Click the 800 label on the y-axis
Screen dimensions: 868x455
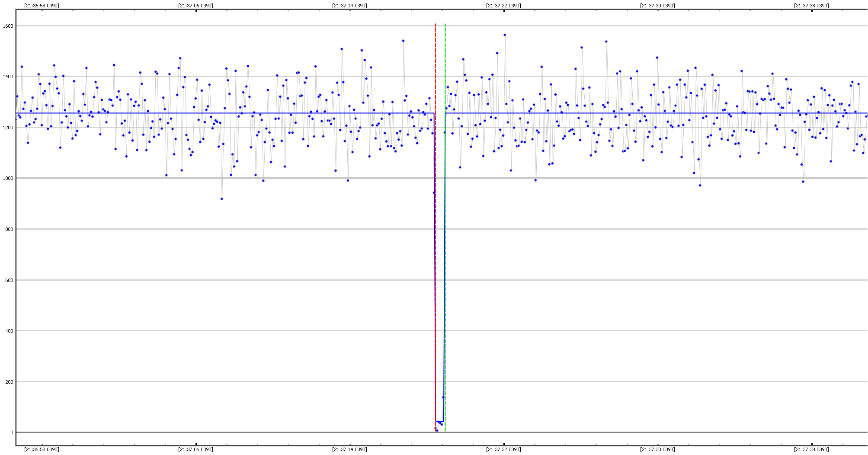click(9, 229)
